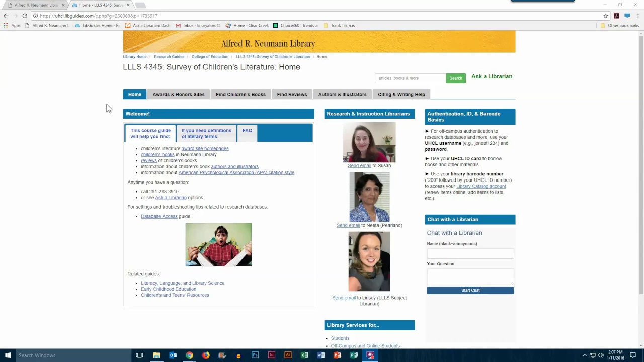The height and width of the screenshot is (362, 644).
Task: Click the Ask a Librarian header link
Action: (492, 76)
